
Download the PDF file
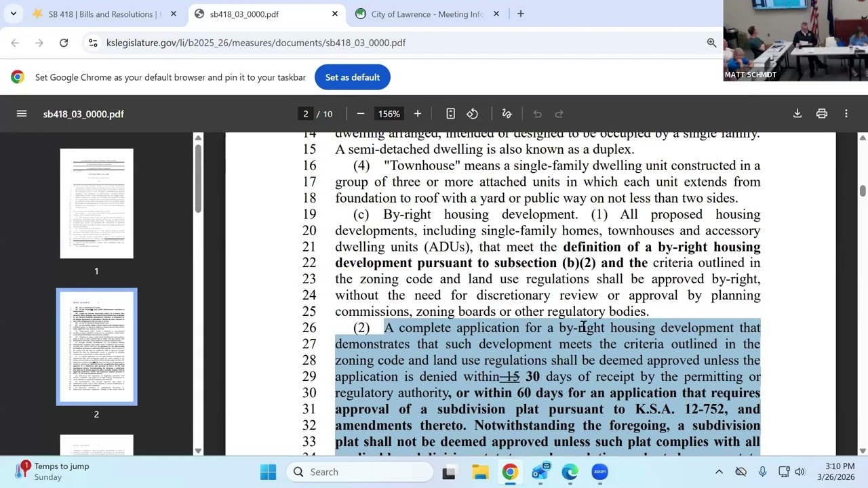click(797, 114)
